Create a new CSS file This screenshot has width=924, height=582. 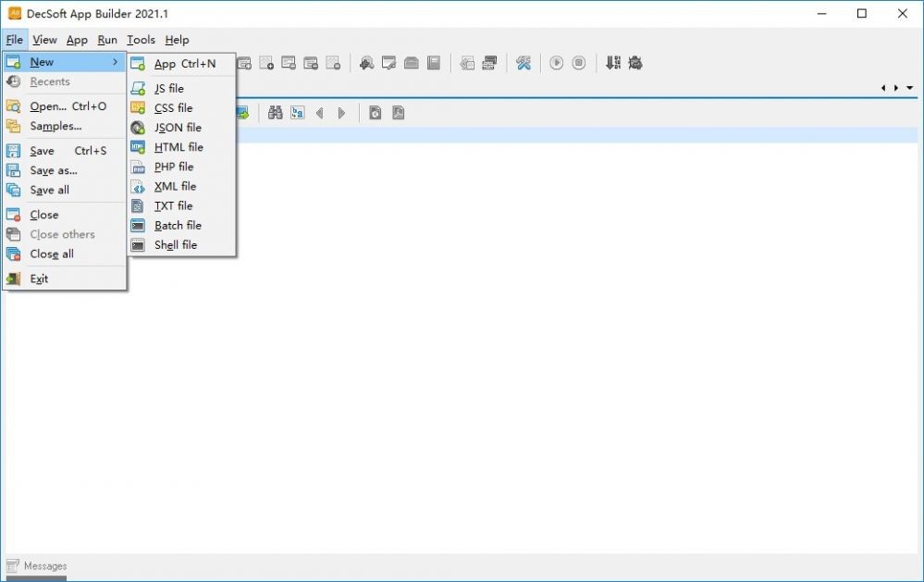[181, 108]
